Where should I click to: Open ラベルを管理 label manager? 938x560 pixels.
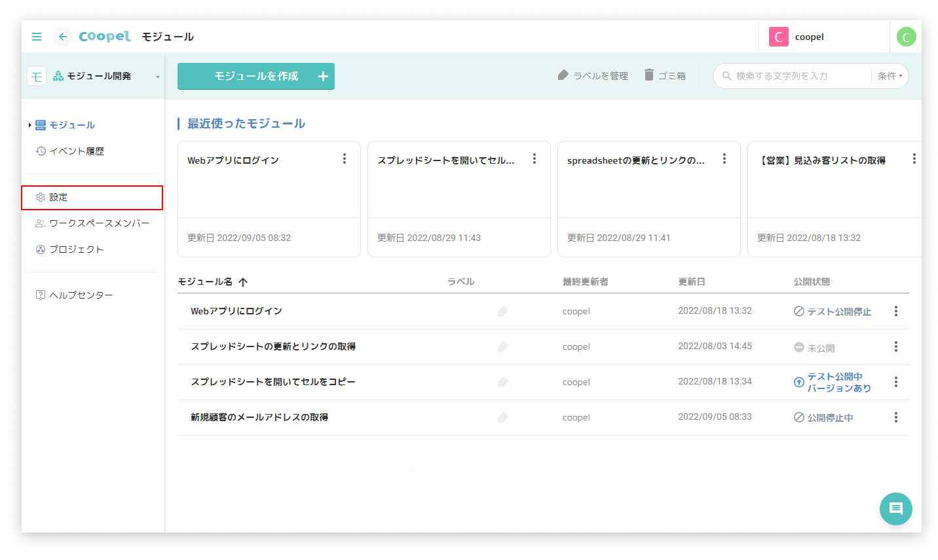click(593, 76)
